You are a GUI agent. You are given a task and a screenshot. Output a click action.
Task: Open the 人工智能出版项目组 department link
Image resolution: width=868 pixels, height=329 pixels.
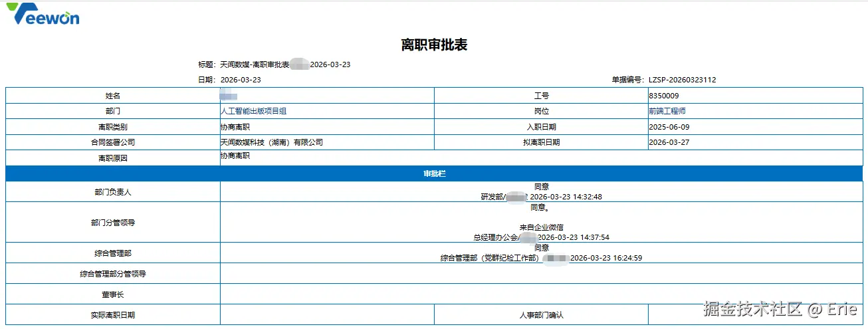click(253, 111)
